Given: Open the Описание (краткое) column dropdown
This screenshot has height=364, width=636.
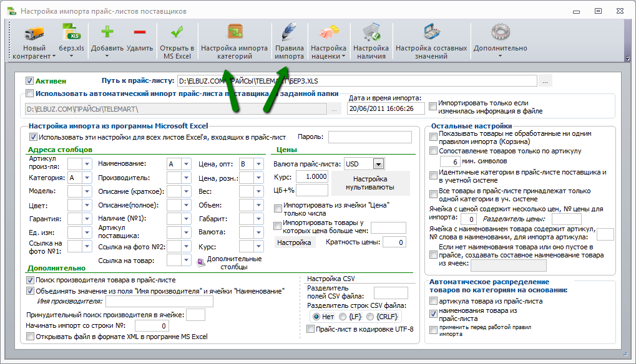Looking at the screenshot, I should tap(186, 191).
